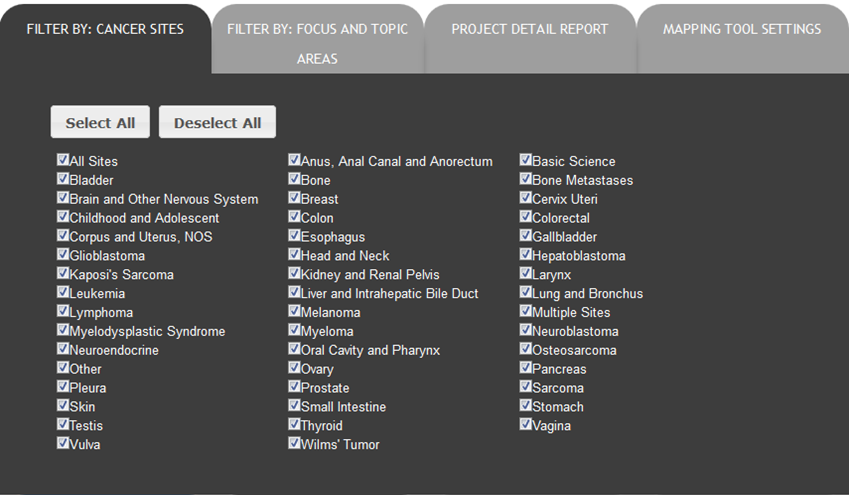Toggle the Pancreas checkbox

pyautogui.click(x=525, y=368)
